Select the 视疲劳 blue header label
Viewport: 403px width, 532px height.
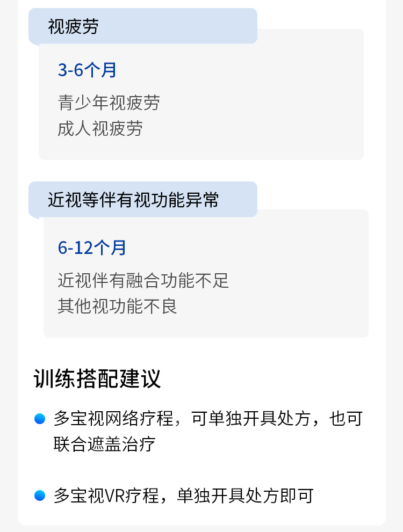pyautogui.click(x=73, y=26)
